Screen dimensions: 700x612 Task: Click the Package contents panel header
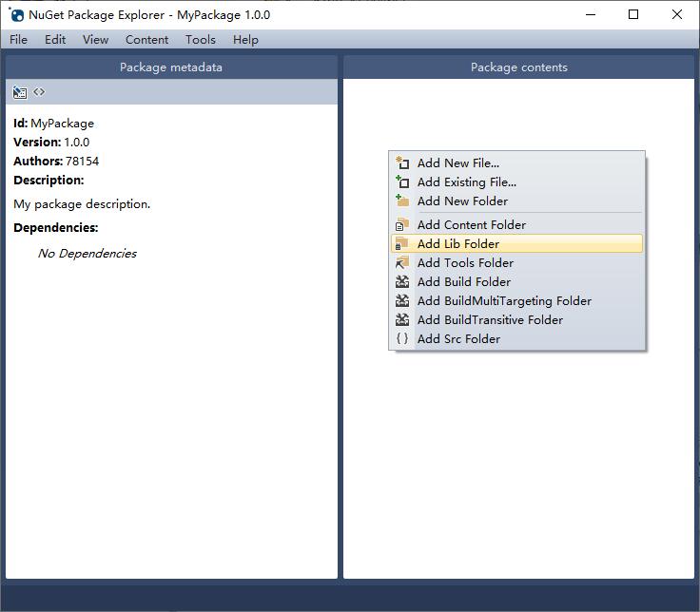518,67
